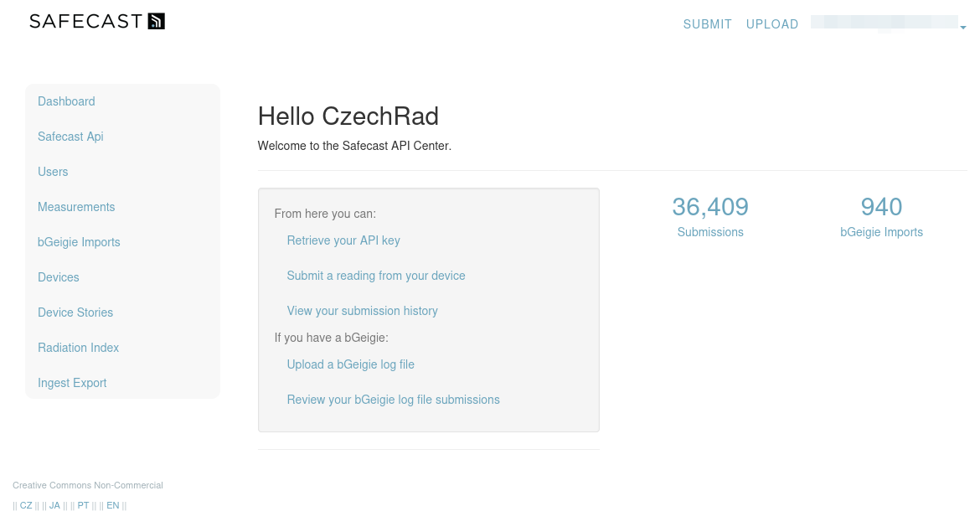
Task: Open the SUBMIT menu item
Action: pyautogui.click(x=707, y=24)
